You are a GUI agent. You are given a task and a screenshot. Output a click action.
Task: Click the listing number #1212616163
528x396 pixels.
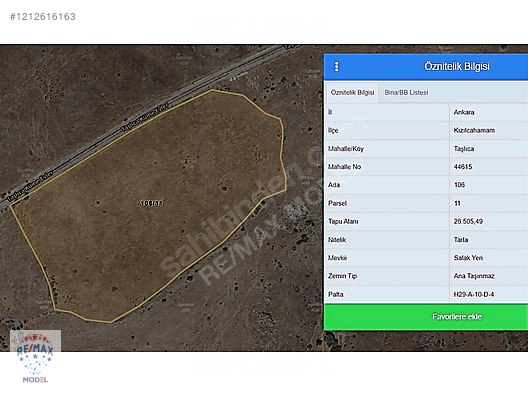43,16
